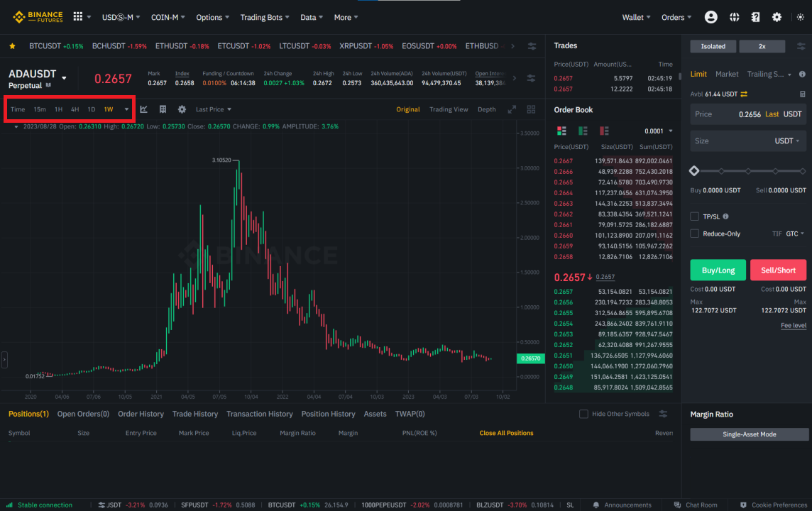Open the USDⓈ-M dropdown menu
This screenshot has height=511, width=812.
[x=121, y=17]
